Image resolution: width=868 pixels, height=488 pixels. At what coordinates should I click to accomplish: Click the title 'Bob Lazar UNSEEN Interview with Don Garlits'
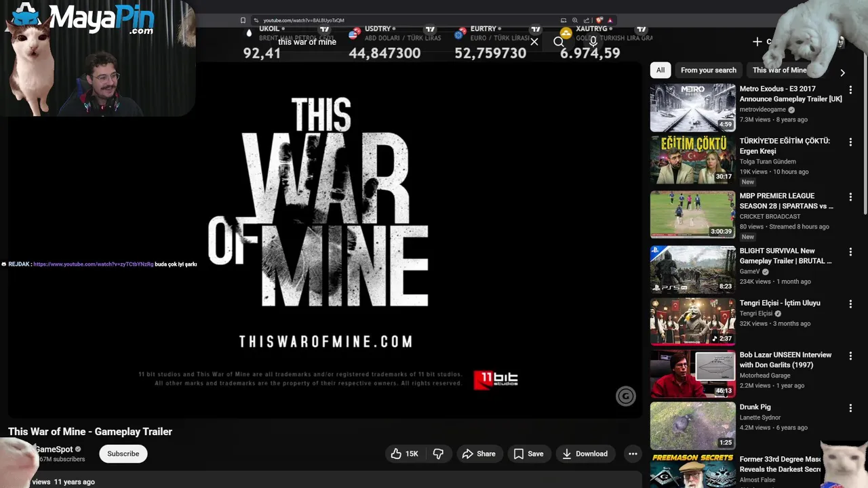(x=785, y=360)
